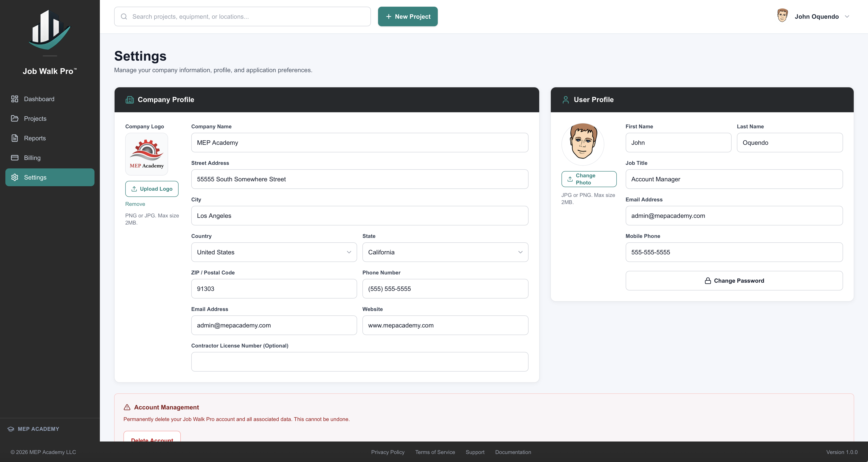Viewport: 868px width, 462px height.
Task: Click the Contractor License Number field
Action: pos(360,362)
